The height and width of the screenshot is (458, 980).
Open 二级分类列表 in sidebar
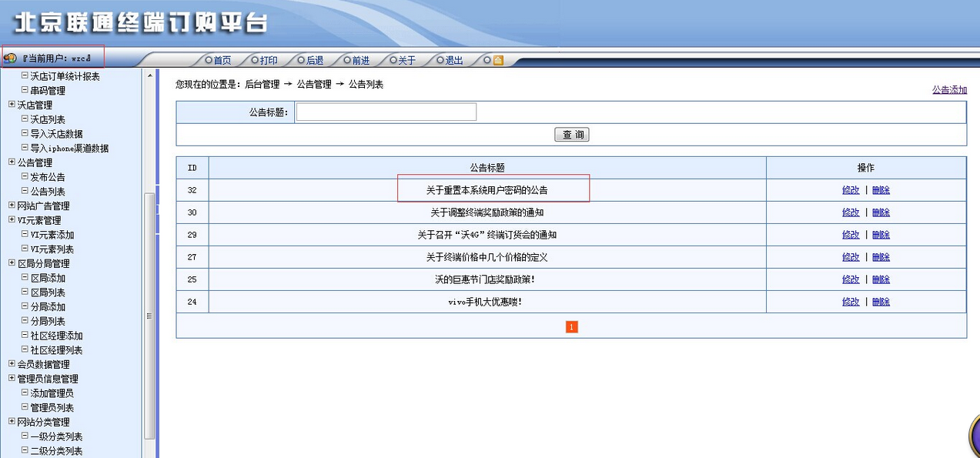click(x=56, y=451)
